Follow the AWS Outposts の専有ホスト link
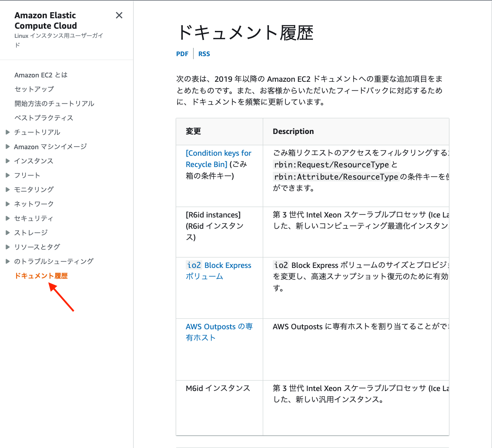Image resolution: width=492 pixels, height=448 pixels. (219, 332)
